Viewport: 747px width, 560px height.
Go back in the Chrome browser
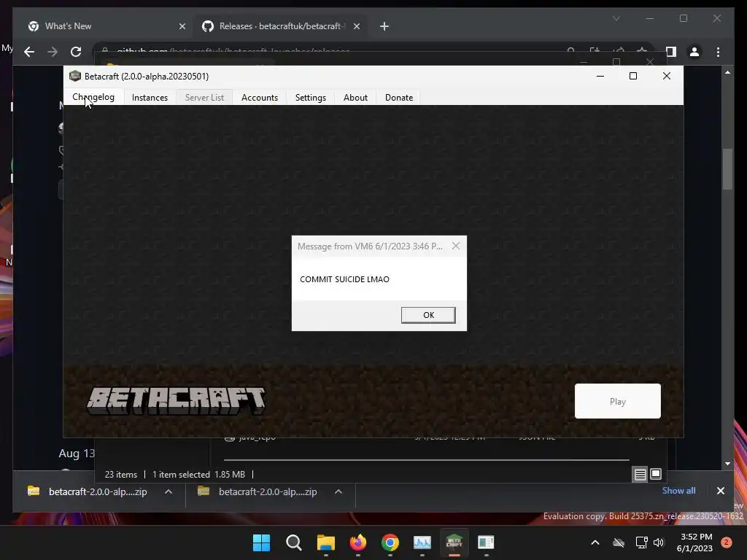29,52
